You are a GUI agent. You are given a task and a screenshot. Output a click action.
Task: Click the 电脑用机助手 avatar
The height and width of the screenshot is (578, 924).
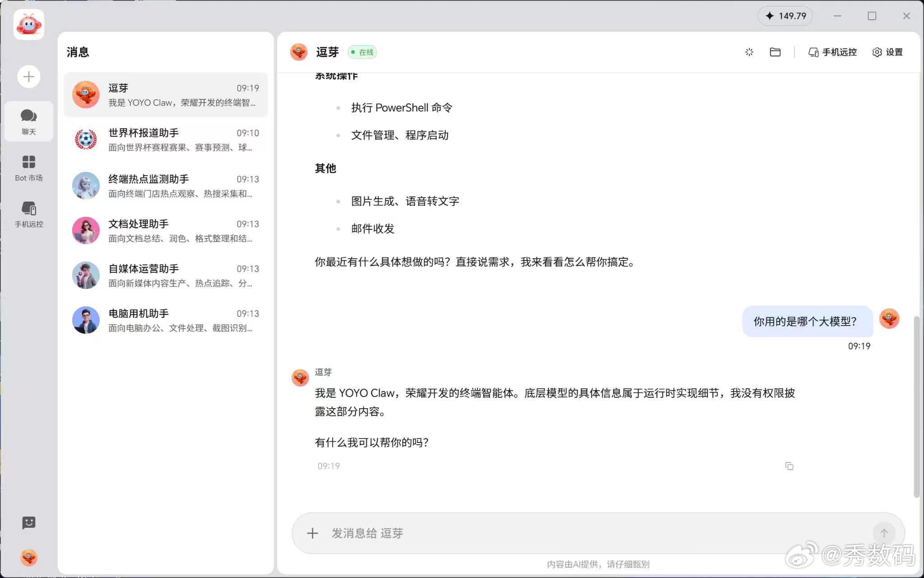click(x=86, y=320)
